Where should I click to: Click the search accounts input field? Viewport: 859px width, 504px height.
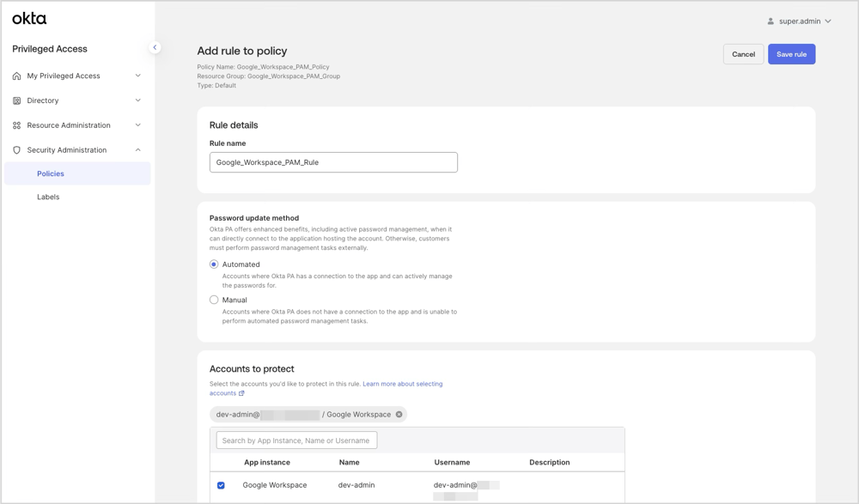295,440
